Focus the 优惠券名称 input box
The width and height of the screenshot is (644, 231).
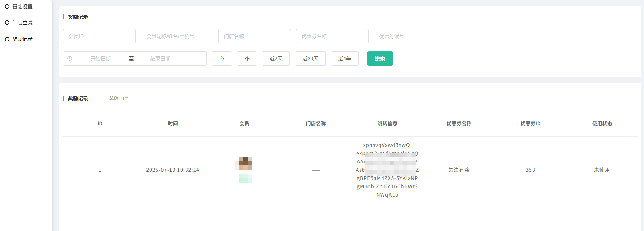(332, 36)
